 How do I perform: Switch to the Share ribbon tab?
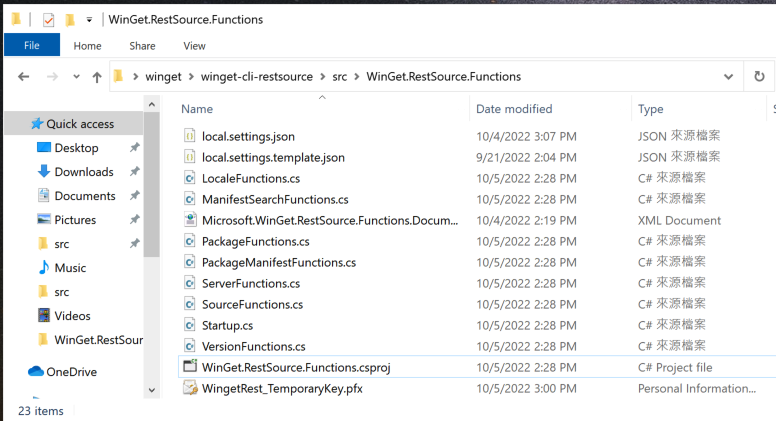click(142, 46)
